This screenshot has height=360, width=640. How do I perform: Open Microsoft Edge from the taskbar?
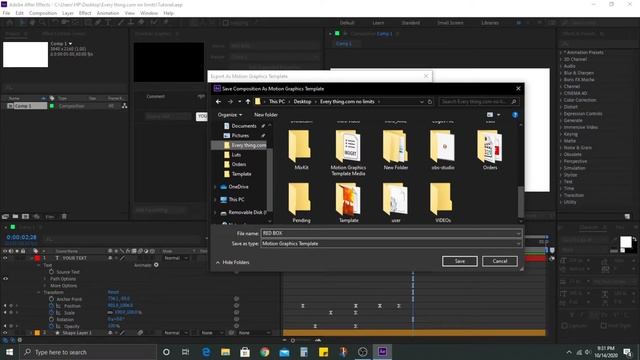click(x=206, y=352)
